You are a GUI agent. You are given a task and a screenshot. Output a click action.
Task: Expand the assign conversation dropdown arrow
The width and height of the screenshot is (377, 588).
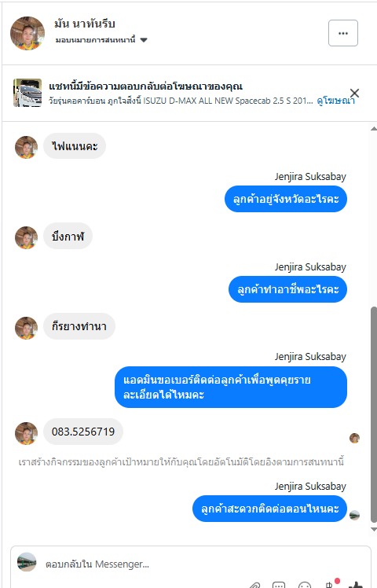[x=144, y=40]
